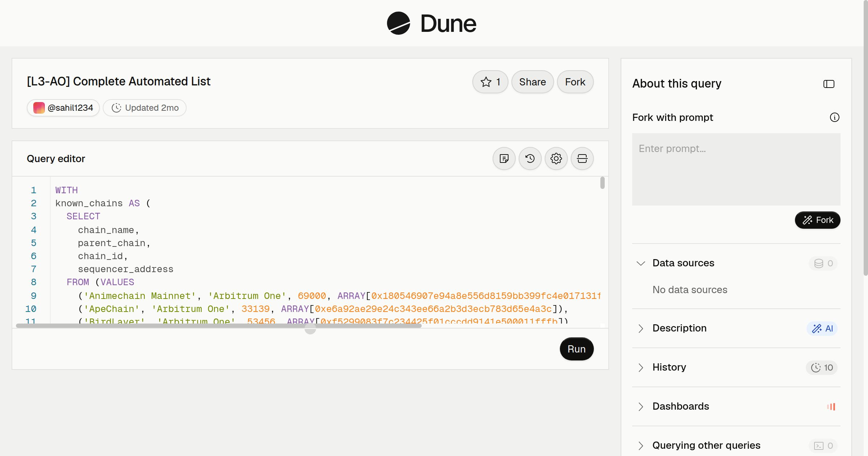Viewport: 868px width, 456px height.
Task: Click the Dune logo icon
Action: click(398, 23)
